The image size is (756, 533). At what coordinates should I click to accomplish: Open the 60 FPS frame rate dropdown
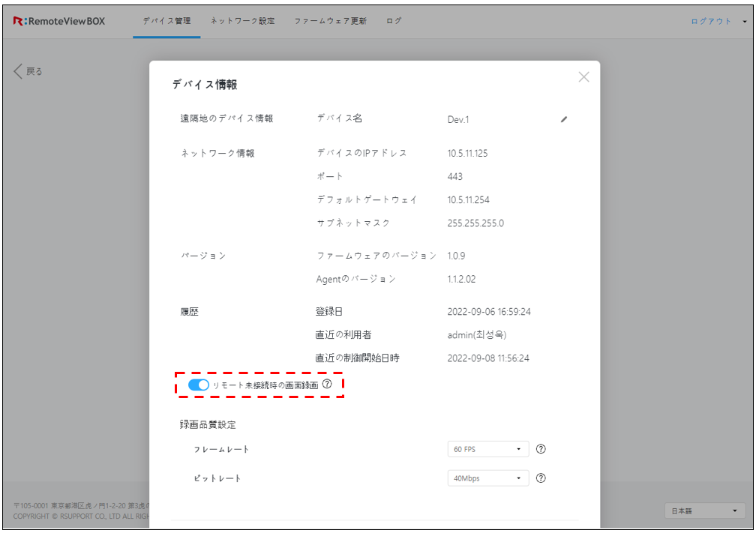point(487,449)
